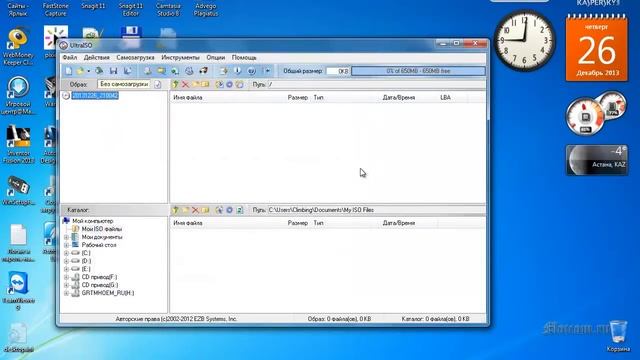Open the Самозагрузка menu
The image size is (640, 360).
click(136, 58)
